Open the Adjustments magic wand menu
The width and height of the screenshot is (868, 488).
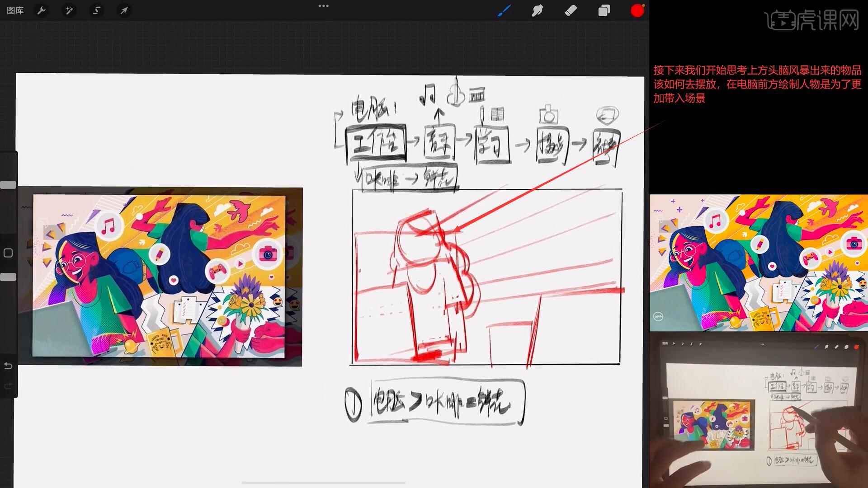(69, 10)
